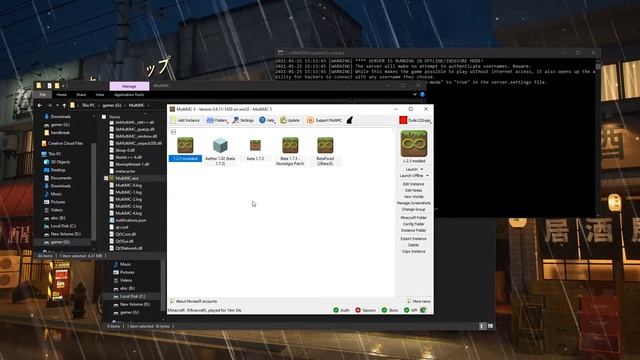640x360 pixels.
Task: Click Edit Instance
Action: pos(413,184)
